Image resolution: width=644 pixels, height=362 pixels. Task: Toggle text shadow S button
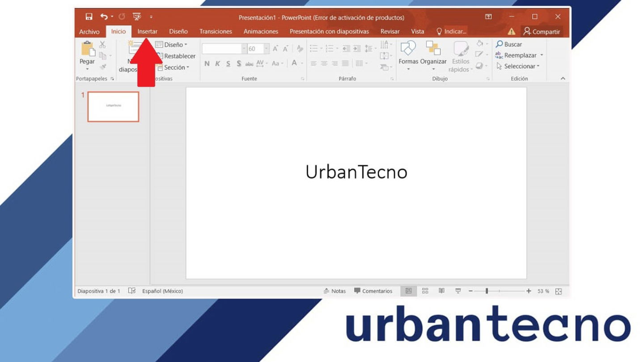pyautogui.click(x=239, y=63)
